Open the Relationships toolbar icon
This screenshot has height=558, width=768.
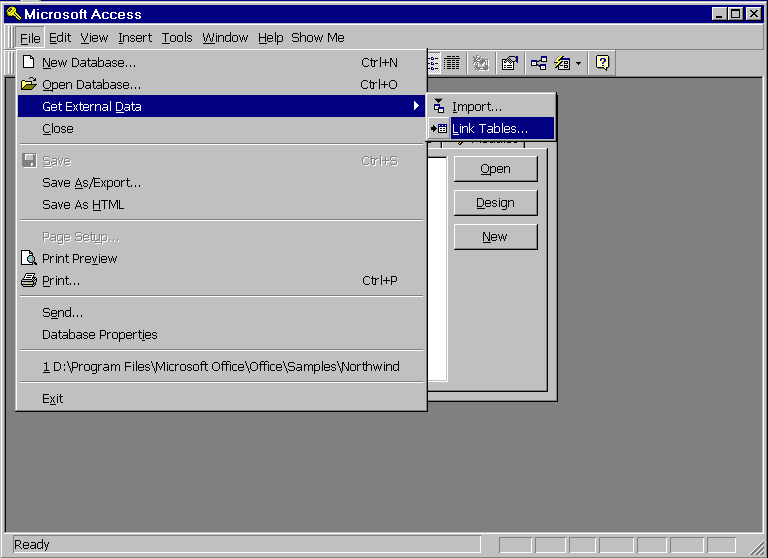pos(539,63)
